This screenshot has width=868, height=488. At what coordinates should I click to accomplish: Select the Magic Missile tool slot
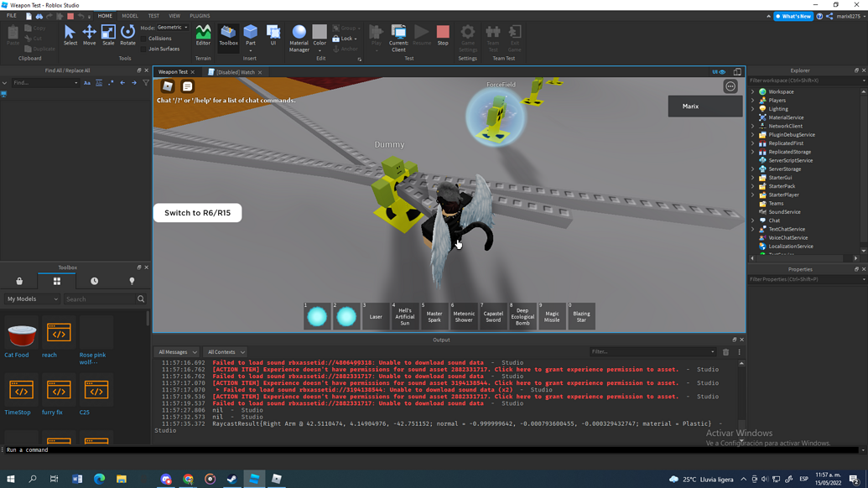click(x=552, y=316)
